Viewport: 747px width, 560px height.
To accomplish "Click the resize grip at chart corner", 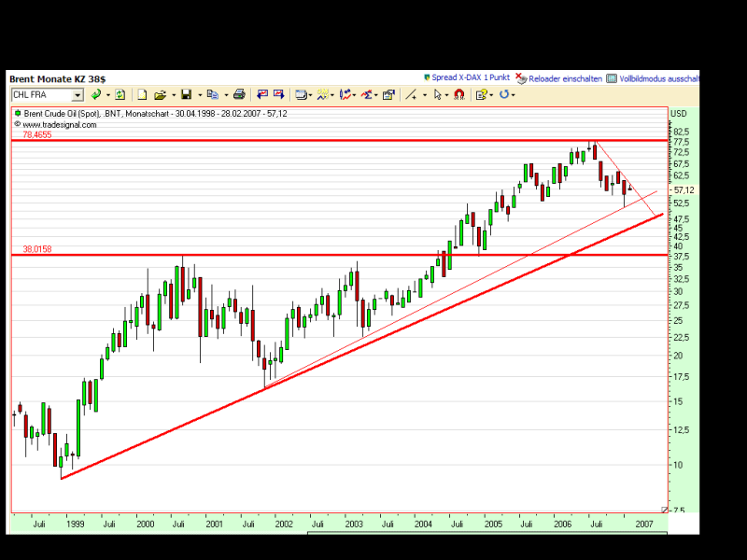I will point(664,510).
